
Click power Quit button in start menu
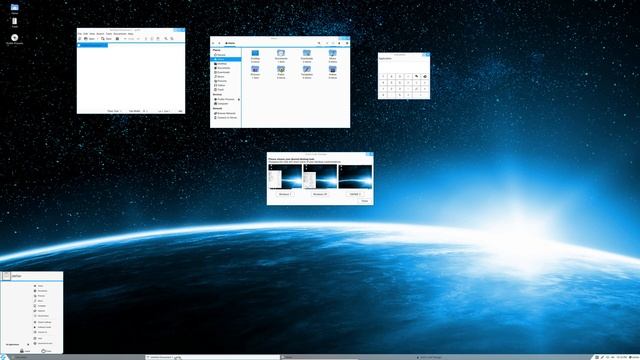click(46, 351)
